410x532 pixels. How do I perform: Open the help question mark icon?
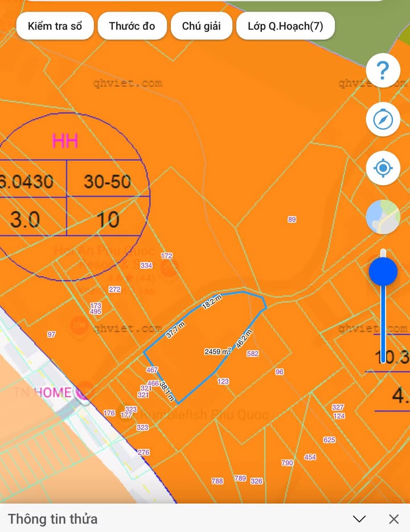coord(383,71)
